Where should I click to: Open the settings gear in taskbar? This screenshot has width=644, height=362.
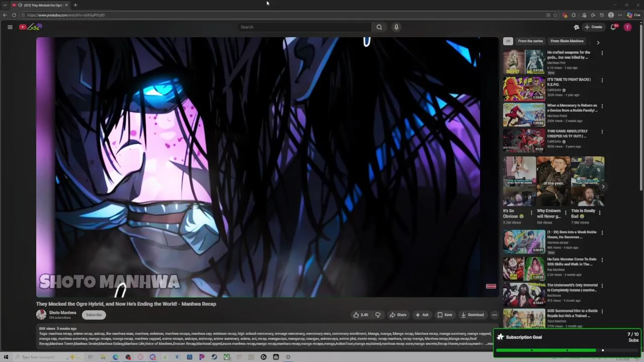pos(288,357)
